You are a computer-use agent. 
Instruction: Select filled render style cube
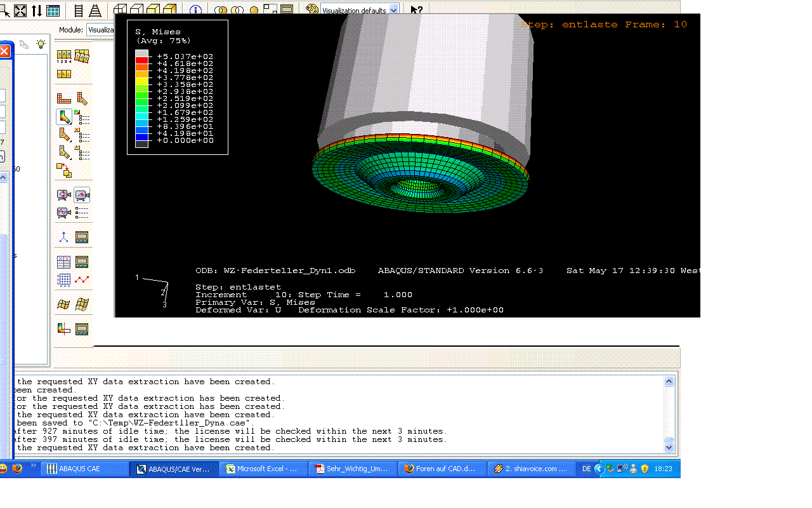tap(153, 10)
